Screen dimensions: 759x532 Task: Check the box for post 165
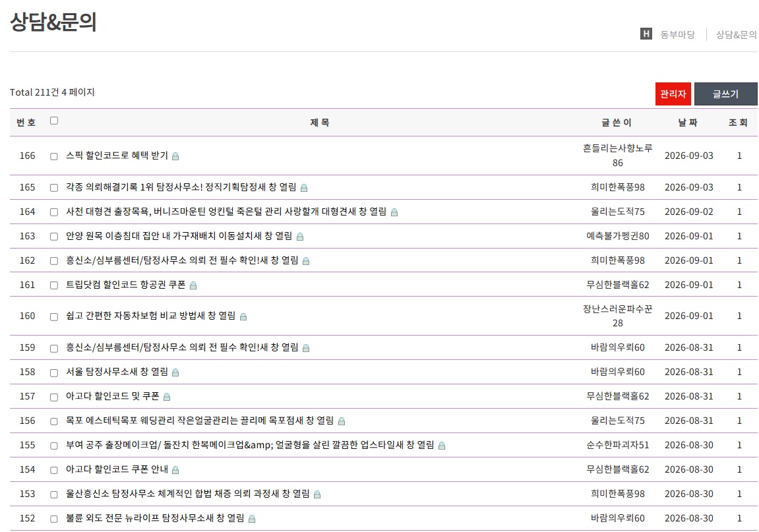[x=54, y=187]
